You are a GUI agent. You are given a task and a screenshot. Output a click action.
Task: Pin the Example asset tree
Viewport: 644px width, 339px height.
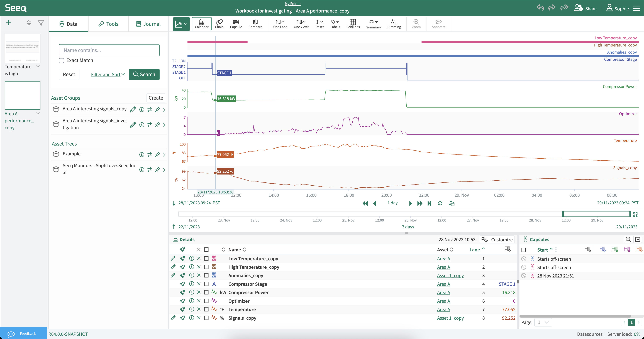point(157,155)
